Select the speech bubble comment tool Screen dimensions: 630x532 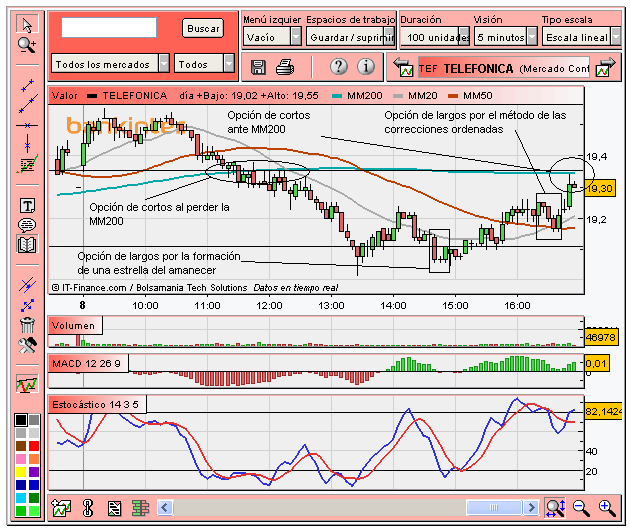tap(27, 225)
